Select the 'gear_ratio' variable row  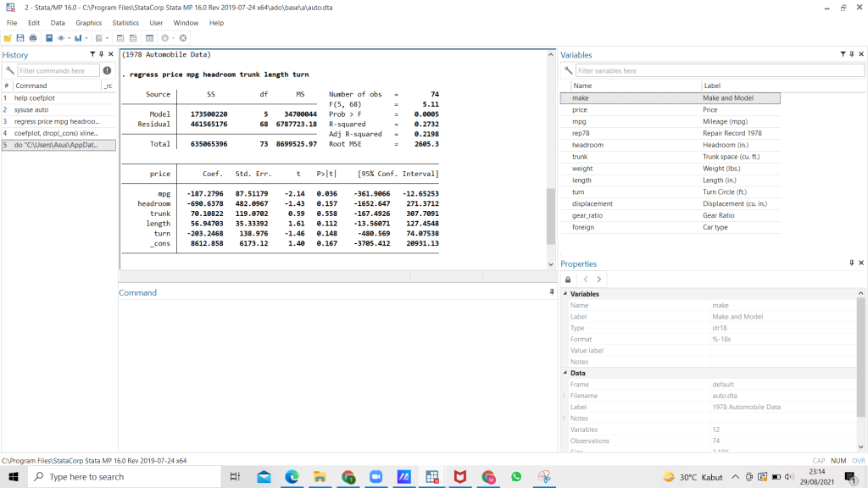670,215
